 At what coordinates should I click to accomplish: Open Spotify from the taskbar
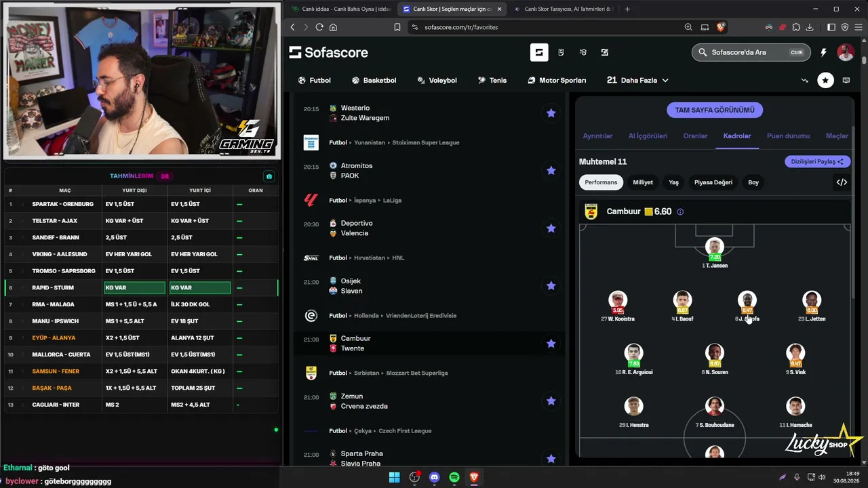(x=454, y=477)
